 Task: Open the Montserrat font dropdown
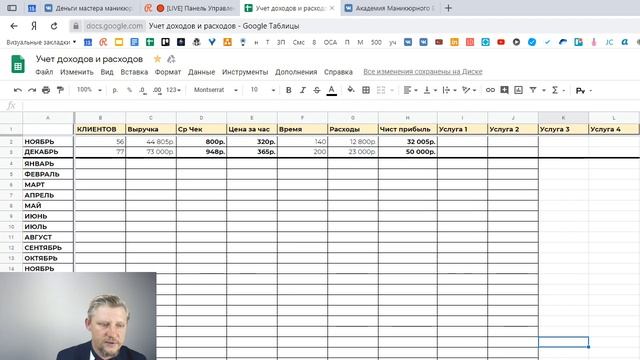216,90
